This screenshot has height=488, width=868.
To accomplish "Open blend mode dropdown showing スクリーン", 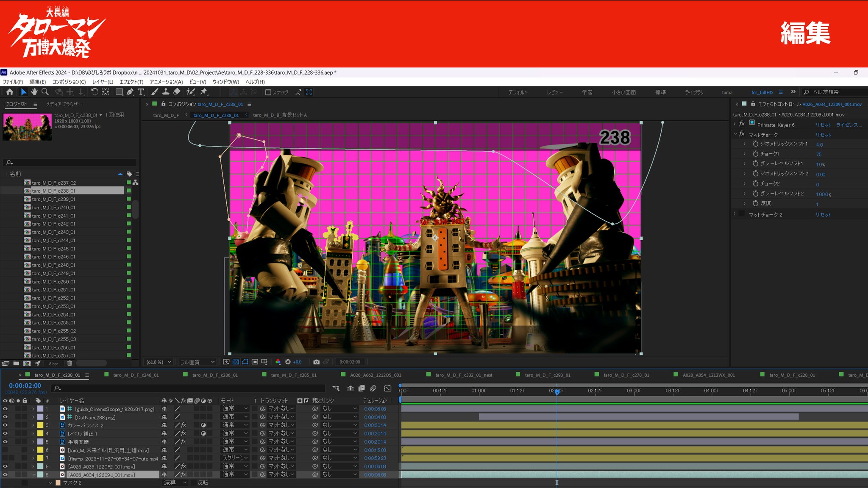I will [x=235, y=458].
